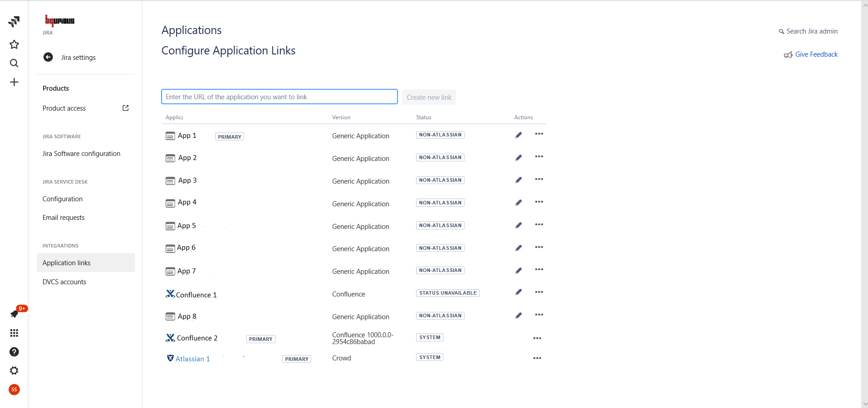Open more actions menu for Confluence 2

(537, 338)
